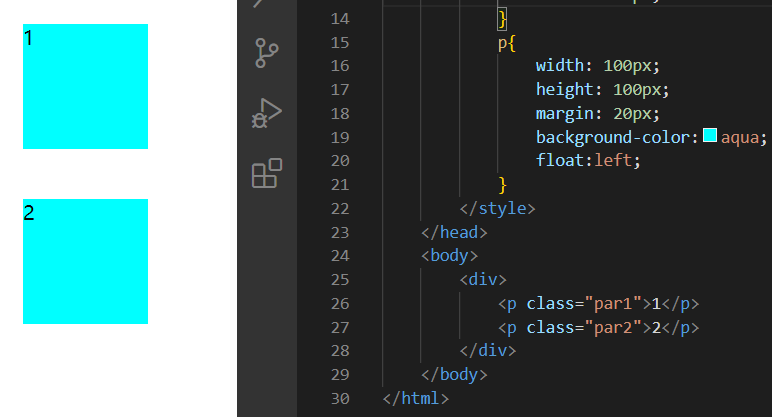Click the aqua preview box labeled 1
The image size is (772, 417).
point(85,87)
